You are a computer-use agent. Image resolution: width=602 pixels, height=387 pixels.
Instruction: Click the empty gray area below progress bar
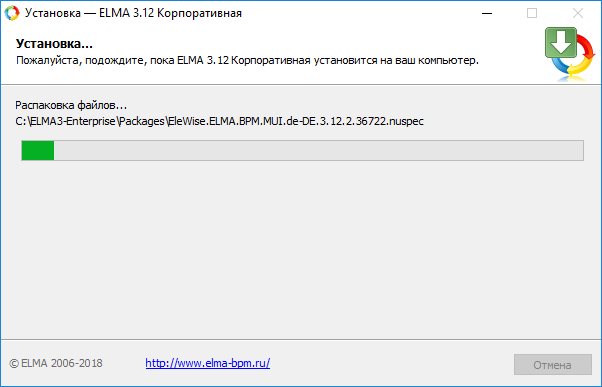click(x=301, y=250)
